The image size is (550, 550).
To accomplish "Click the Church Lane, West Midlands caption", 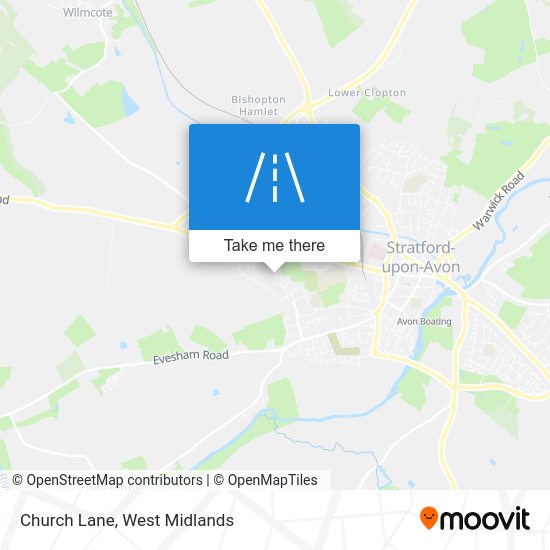I will (x=127, y=520).
